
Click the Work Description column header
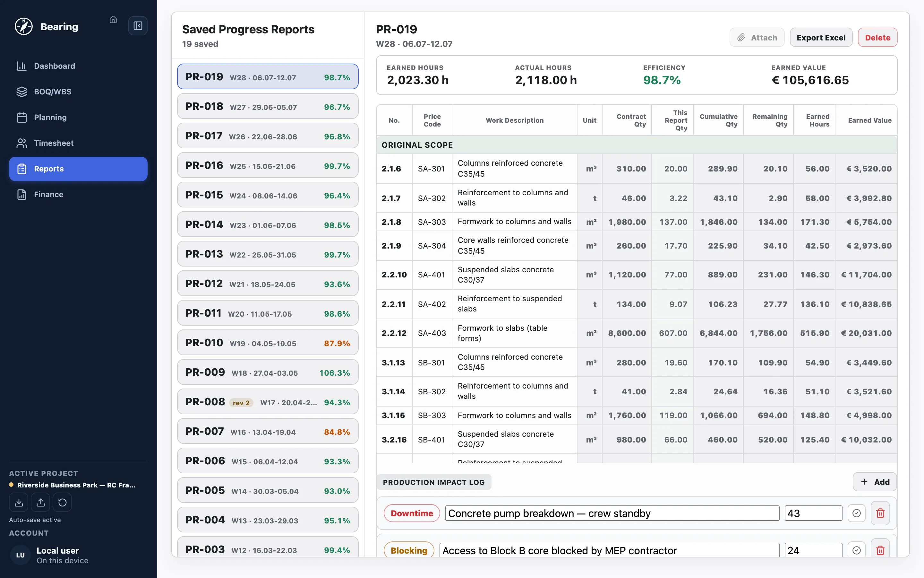click(514, 120)
